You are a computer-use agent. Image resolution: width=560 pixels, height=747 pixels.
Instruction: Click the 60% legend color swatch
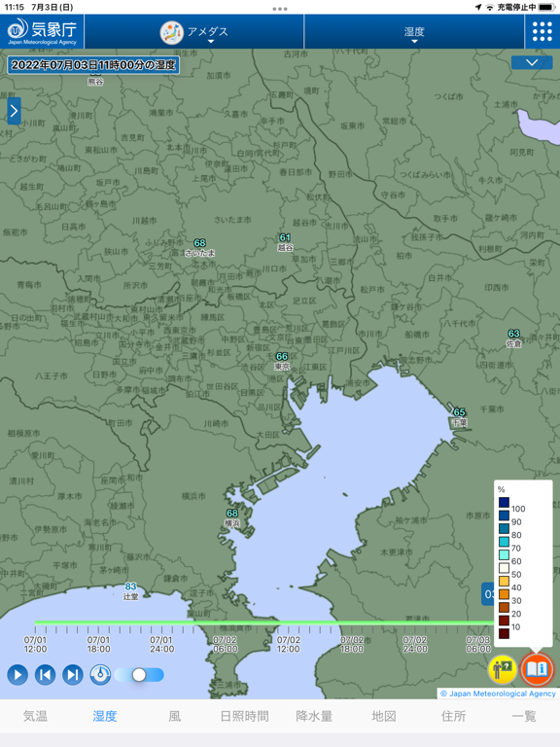[x=504, y=554]
